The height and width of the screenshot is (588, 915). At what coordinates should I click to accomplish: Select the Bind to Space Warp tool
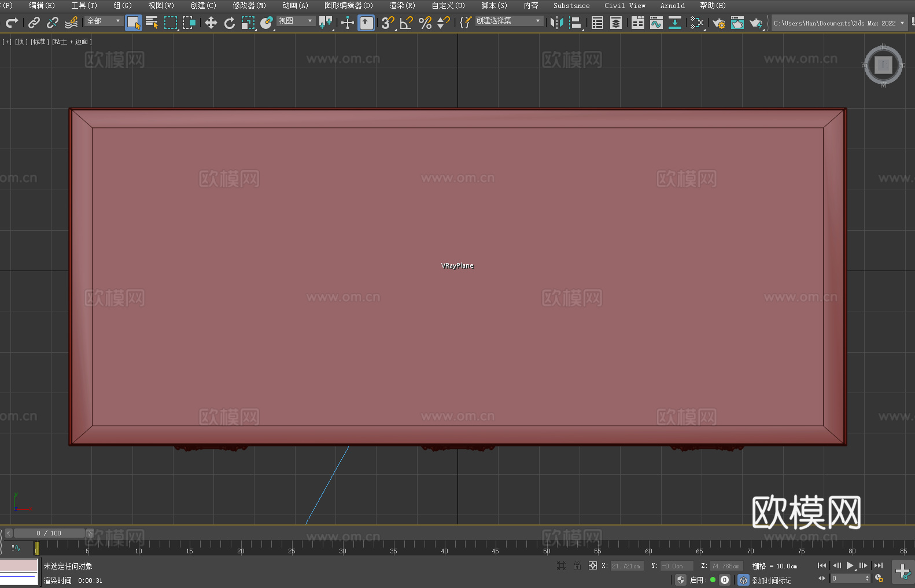click(71, 23)
